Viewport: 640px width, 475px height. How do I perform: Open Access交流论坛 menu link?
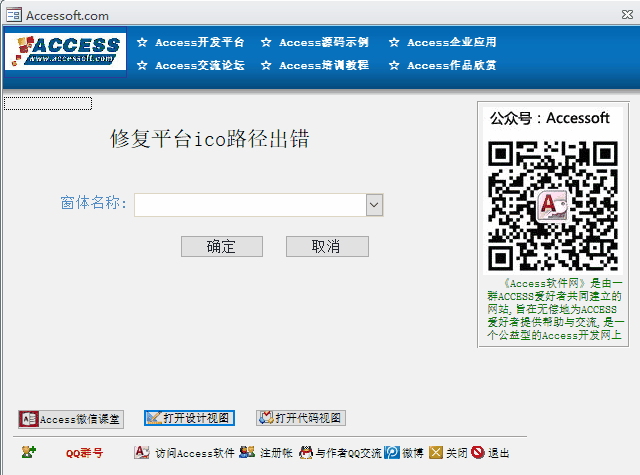(200, 65)
